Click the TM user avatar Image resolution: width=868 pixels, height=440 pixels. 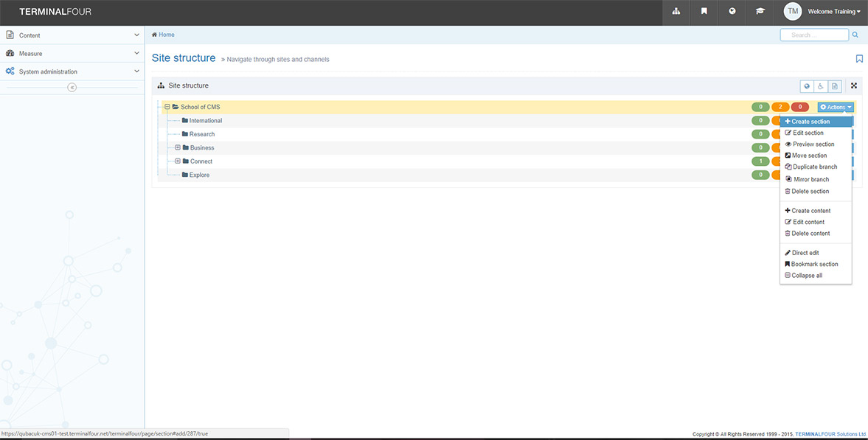coord(792,11)
